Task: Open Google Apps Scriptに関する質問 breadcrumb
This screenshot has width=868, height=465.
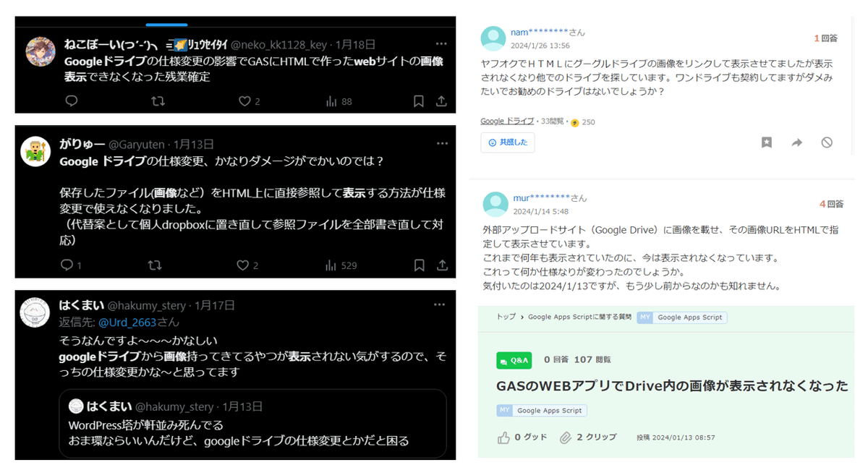Action: coord(579,317)
